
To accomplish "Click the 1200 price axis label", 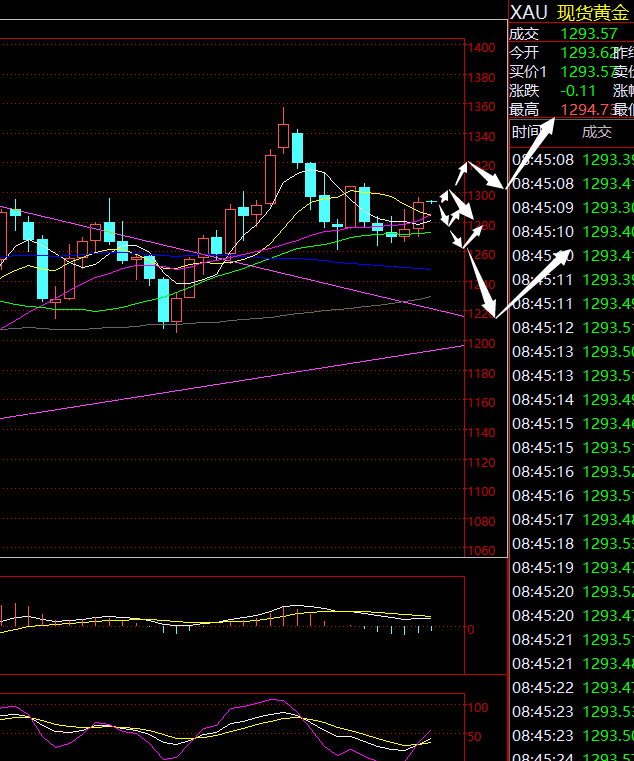I will 481,344.
